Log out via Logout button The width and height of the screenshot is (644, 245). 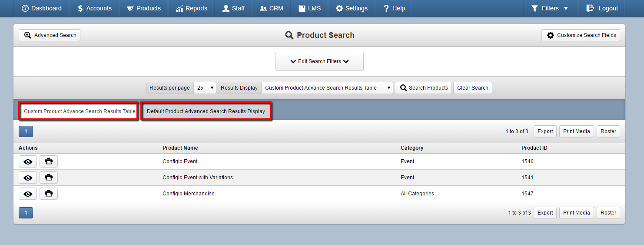coord(602,8)
